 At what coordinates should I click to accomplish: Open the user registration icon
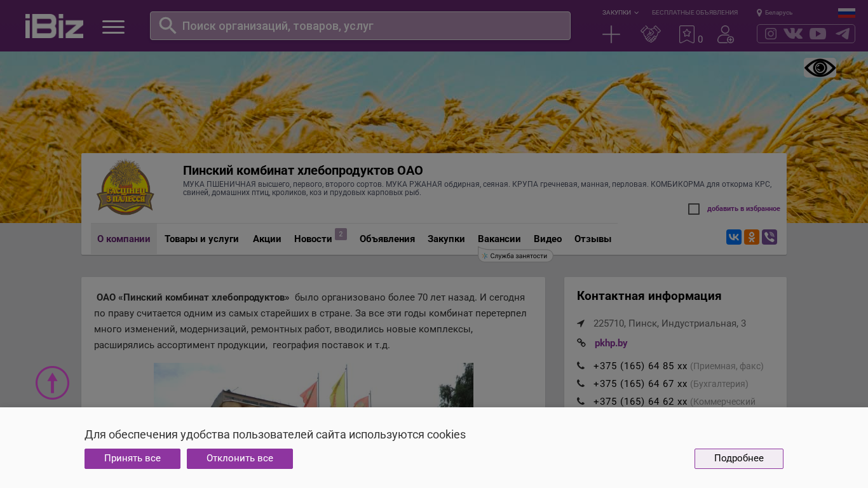(x=726, y=34)
